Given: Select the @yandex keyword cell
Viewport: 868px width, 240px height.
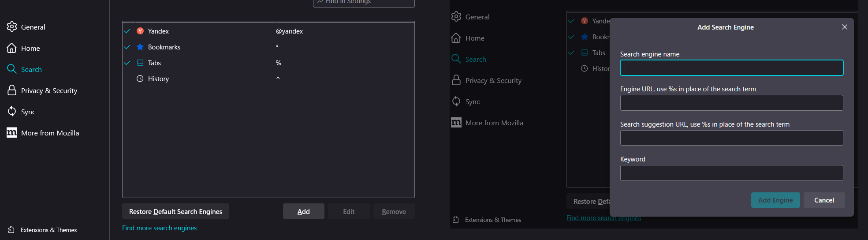Looking at the screenshot, I should point(289,31).
